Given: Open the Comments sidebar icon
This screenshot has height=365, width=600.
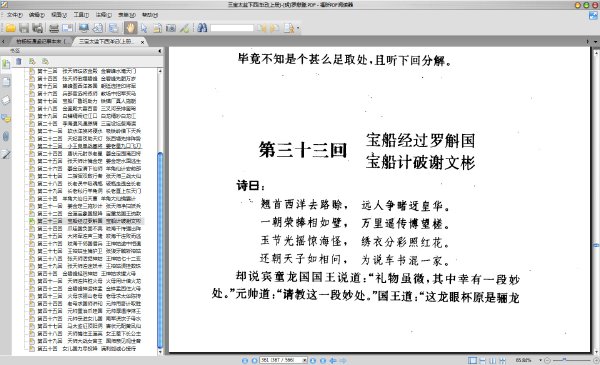Looking at the screenshot, I should click(x=6, y=118).
